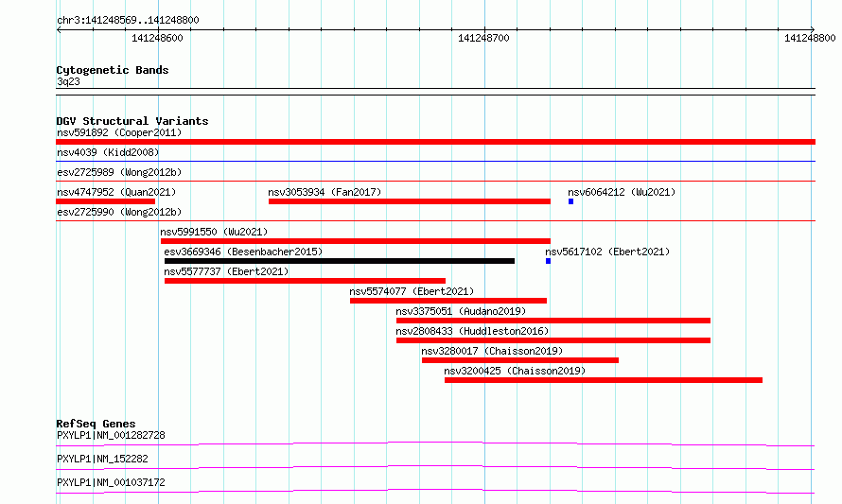
Task: Select the nsv5574077 (Ebert2021) variant bar
Action: (x=448, y=301)
